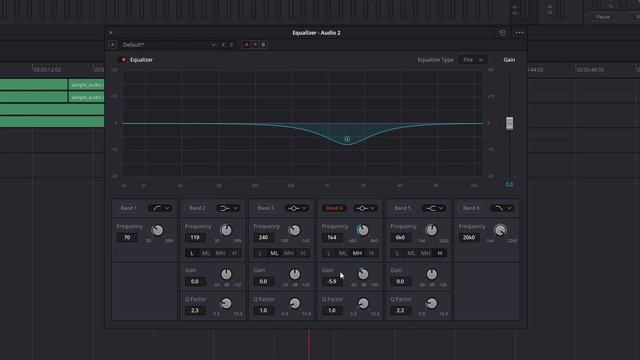Screen dimensions: 640x360
Task: Click the Band 3 Q Factor knob
Action: (x=294, y=303)
